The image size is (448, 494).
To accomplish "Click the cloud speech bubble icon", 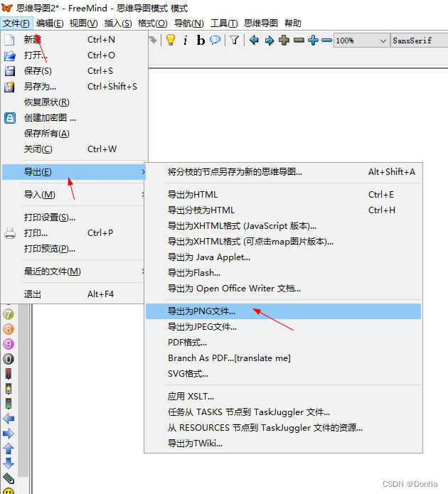I will point(215,41).
